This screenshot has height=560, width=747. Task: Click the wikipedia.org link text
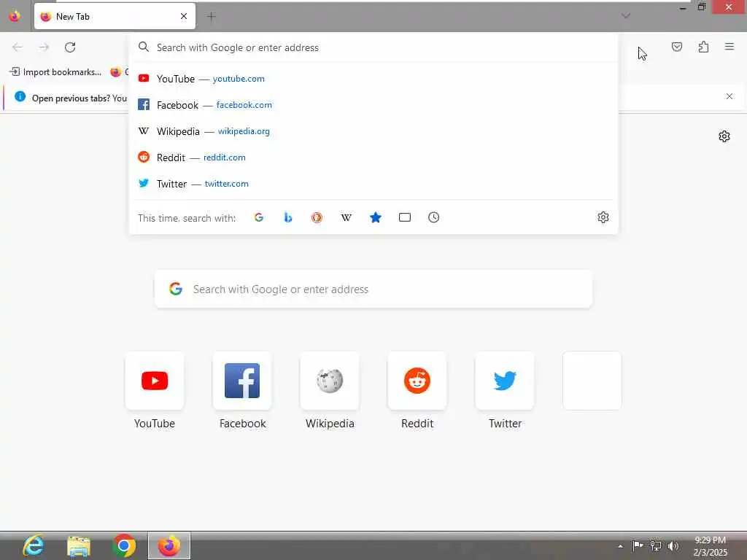[244, 131]
